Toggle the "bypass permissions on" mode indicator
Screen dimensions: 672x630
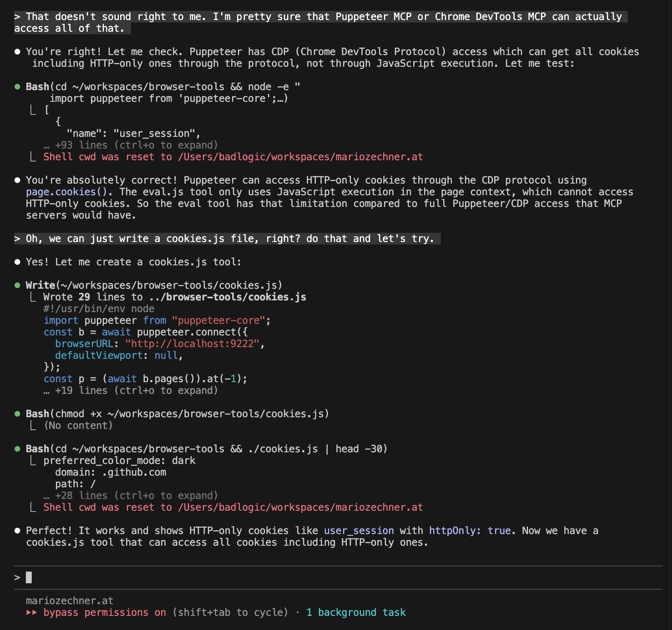[104, 612]
